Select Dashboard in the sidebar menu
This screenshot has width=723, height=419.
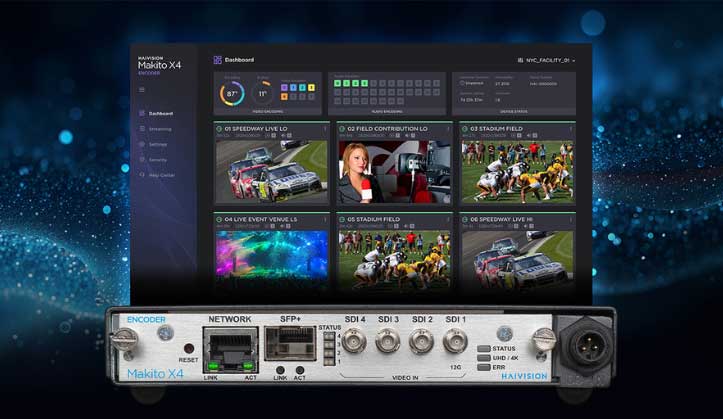(x=160, y=114)
